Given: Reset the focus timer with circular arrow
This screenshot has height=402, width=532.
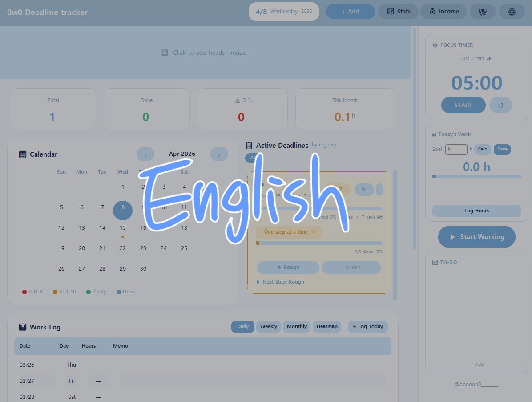Looking at the screenshot, I should tap(500, 105).
